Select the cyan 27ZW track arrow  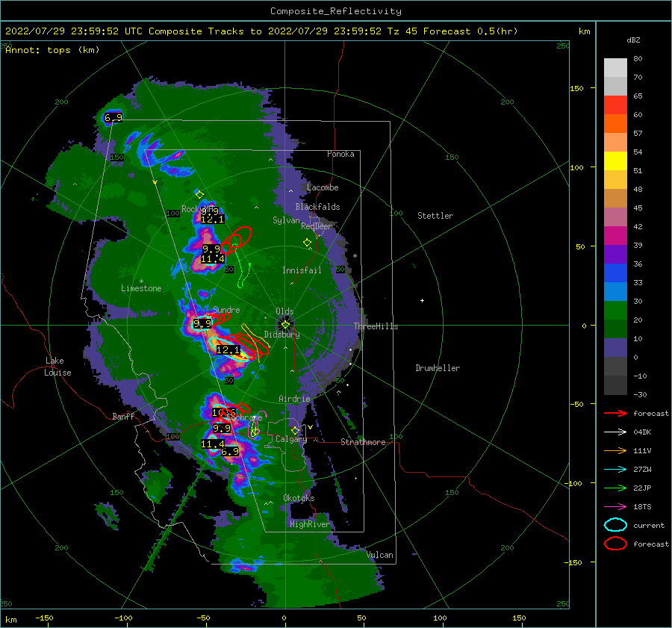point(615,470)
